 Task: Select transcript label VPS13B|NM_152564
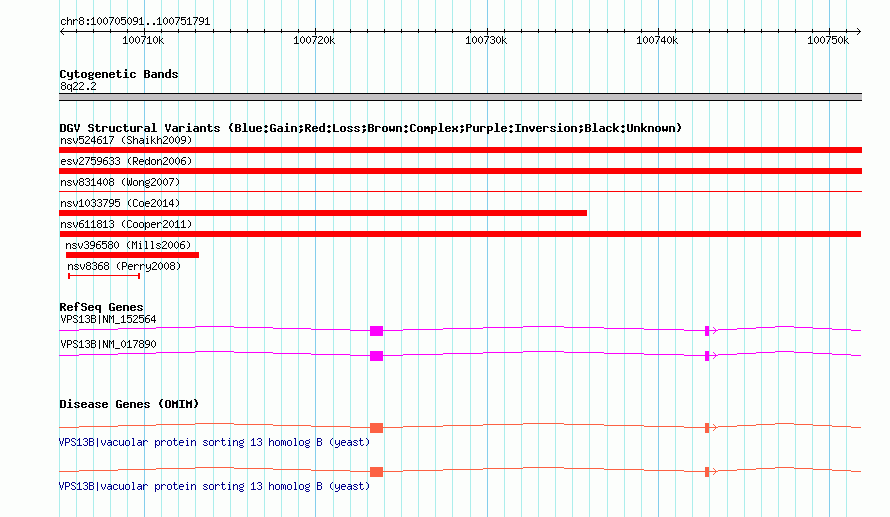(108, 320)
